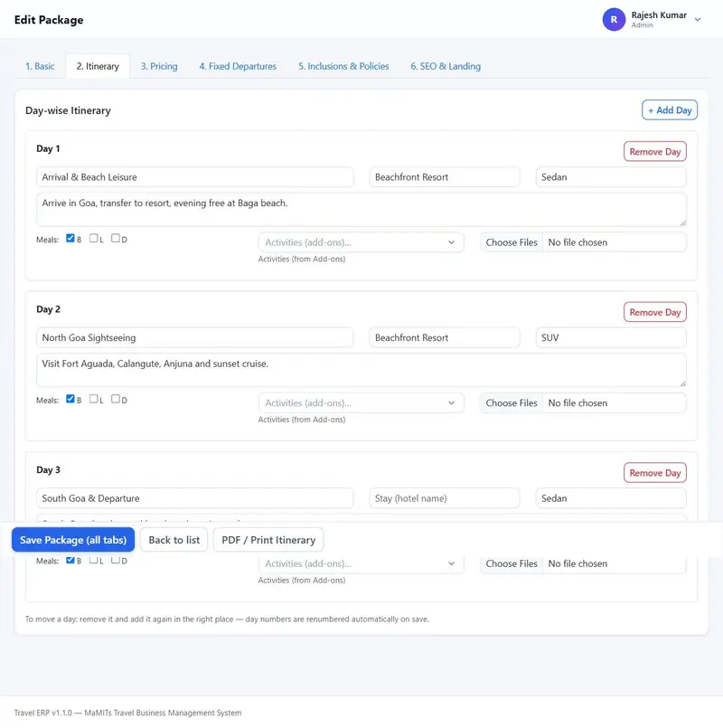The height and width of the screenshot is (728, 723).
Task: Click the Admin role label
Action: [x=642, y=25]
